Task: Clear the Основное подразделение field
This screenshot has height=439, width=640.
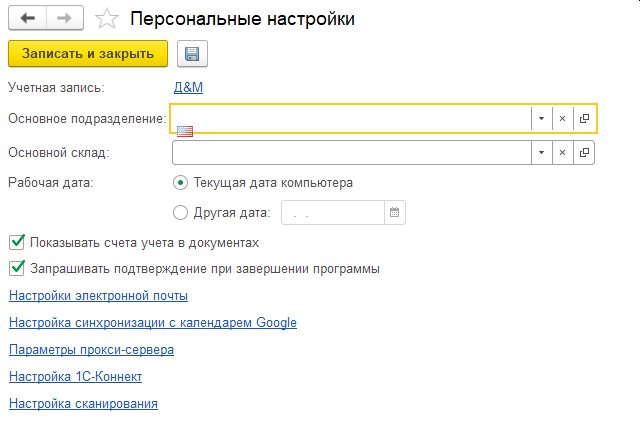Action: 562,118
